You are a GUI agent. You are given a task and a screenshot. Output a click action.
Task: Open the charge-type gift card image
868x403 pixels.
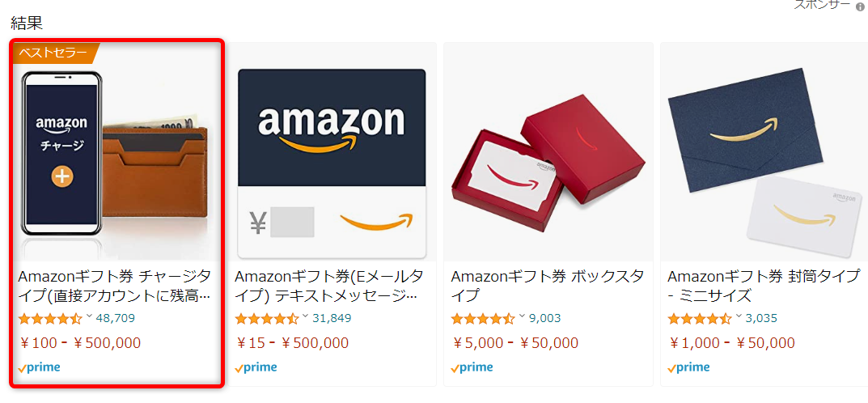pos(116,154)
